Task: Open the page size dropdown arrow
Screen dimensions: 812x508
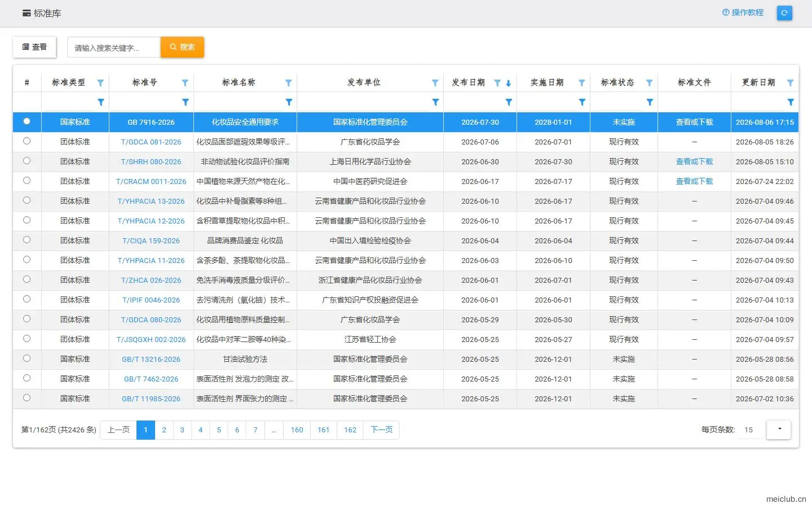Action: pos(779,430)
